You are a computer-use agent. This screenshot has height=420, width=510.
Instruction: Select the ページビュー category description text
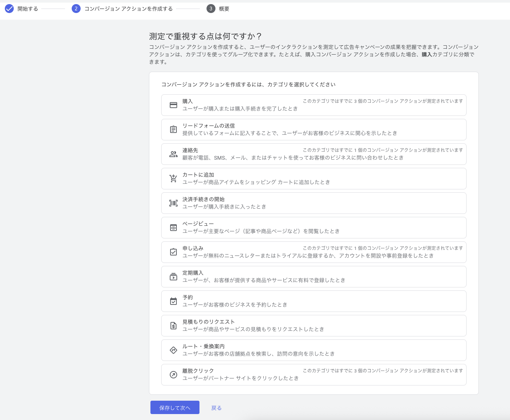coord(261,231)
